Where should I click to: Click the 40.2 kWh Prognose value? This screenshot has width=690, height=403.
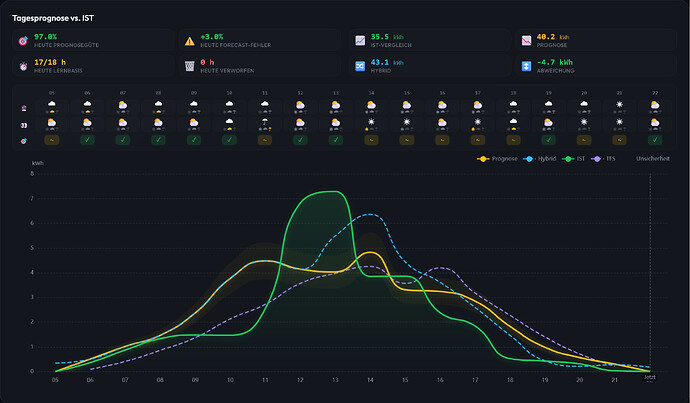pyautogui.click(x=553, y=37)
